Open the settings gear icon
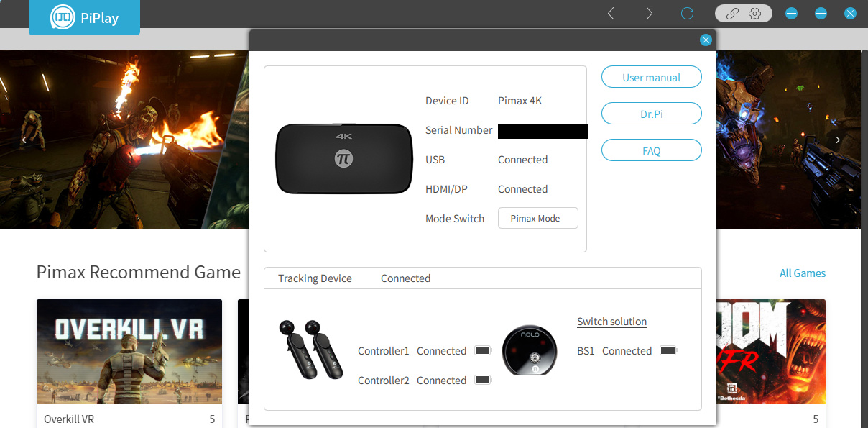Viewport: 868px width, 428px height. [x=754, y=14]
